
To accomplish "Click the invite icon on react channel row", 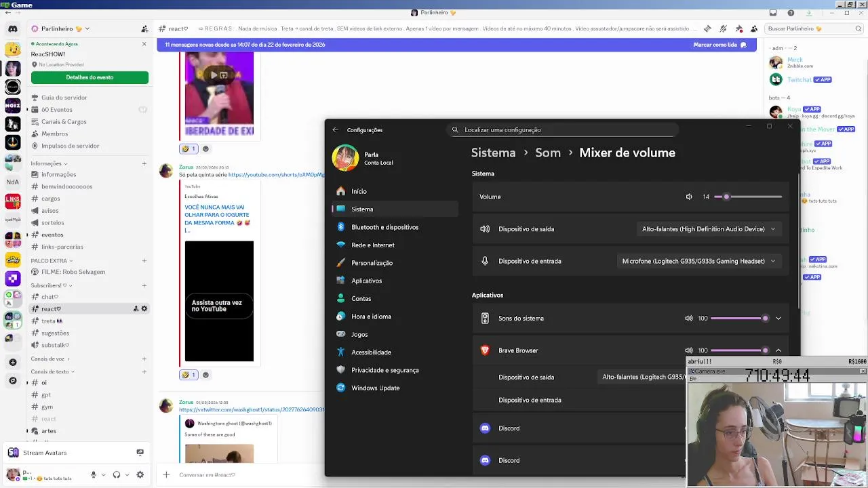I will (136, 309).
